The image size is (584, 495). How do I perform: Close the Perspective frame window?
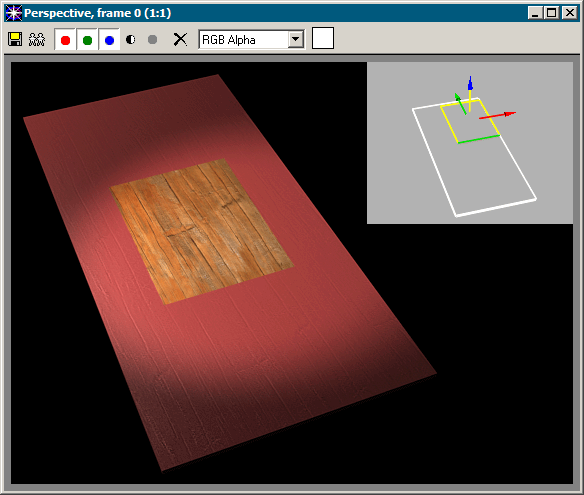(x=569, y=13)
